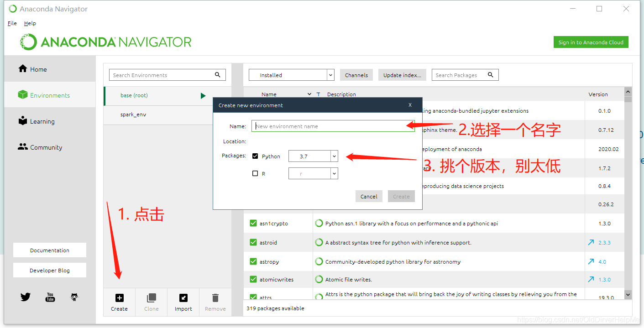Click the green play arrow on base (root)
The width and height of the screenshot is (644, 328).
[x=203, y=96]
